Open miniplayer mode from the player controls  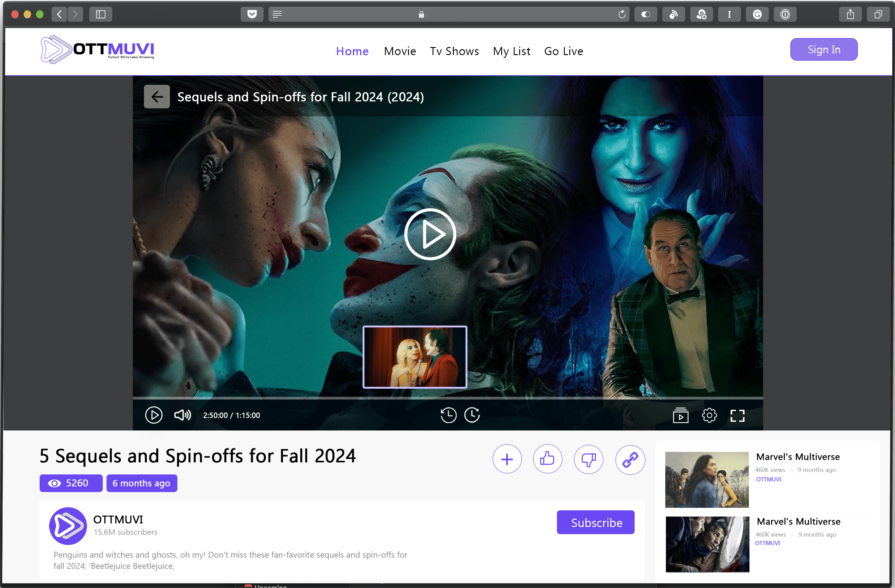click(x=681, y=415)
